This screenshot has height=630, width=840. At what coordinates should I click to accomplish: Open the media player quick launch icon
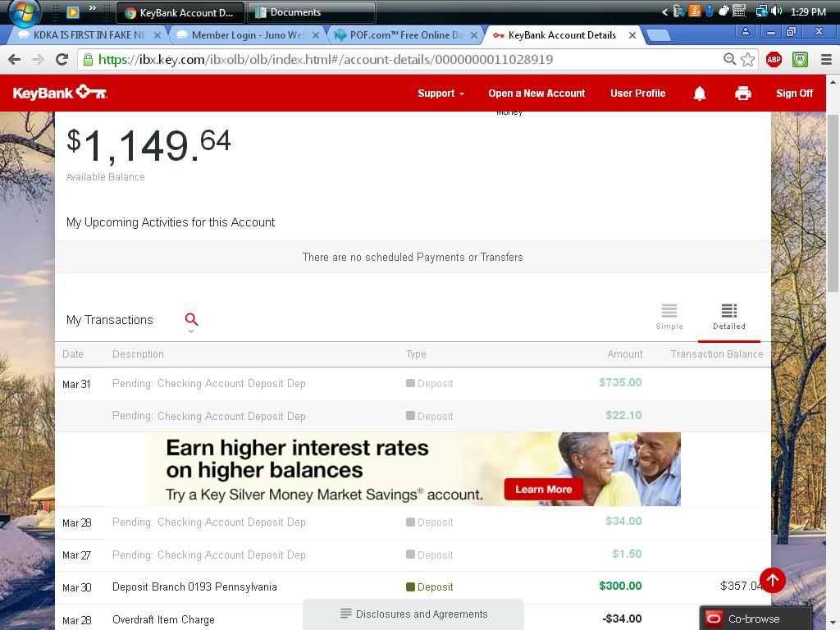(x=72, y=11)
